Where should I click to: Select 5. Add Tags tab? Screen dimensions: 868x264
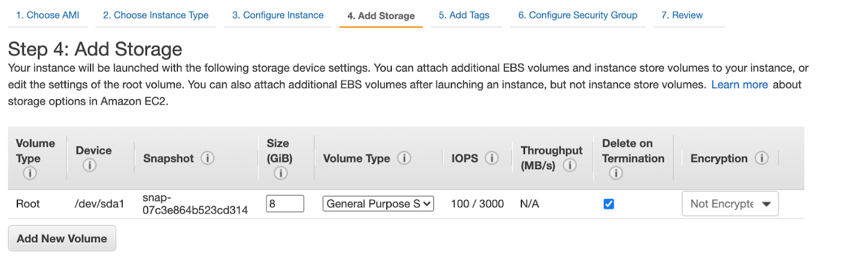464,15
